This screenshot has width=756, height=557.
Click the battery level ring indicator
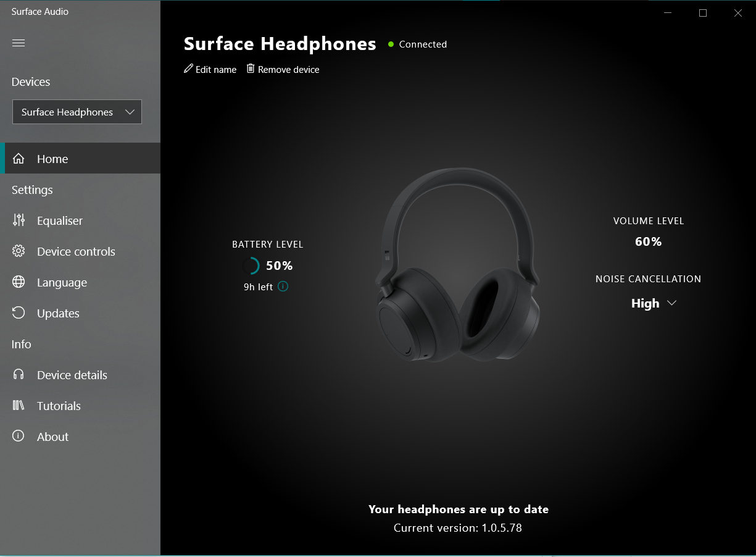tap(251, 266)
